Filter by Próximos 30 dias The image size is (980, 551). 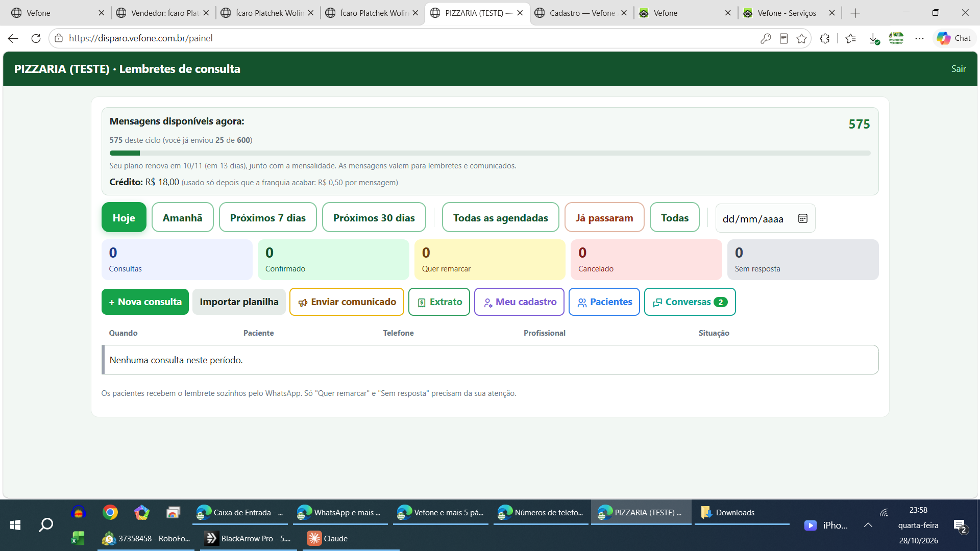tap(374, 217)
